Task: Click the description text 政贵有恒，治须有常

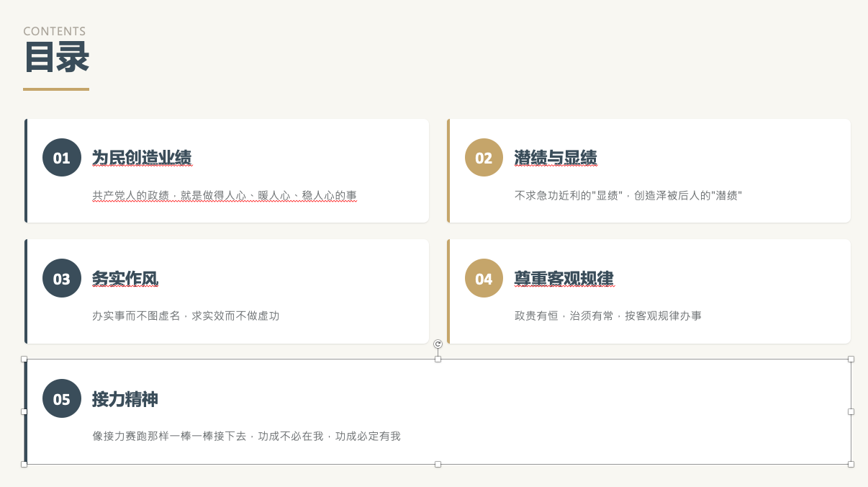Action: [607, 316]
